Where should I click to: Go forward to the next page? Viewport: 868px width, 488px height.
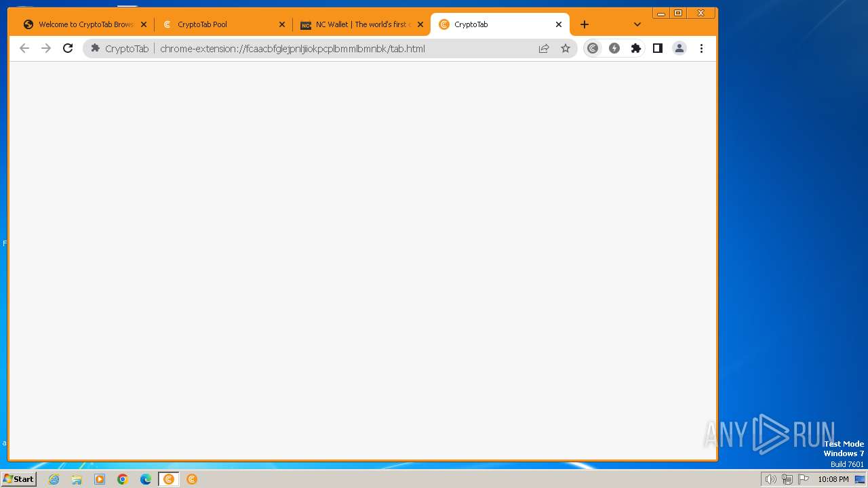(46, 48)
